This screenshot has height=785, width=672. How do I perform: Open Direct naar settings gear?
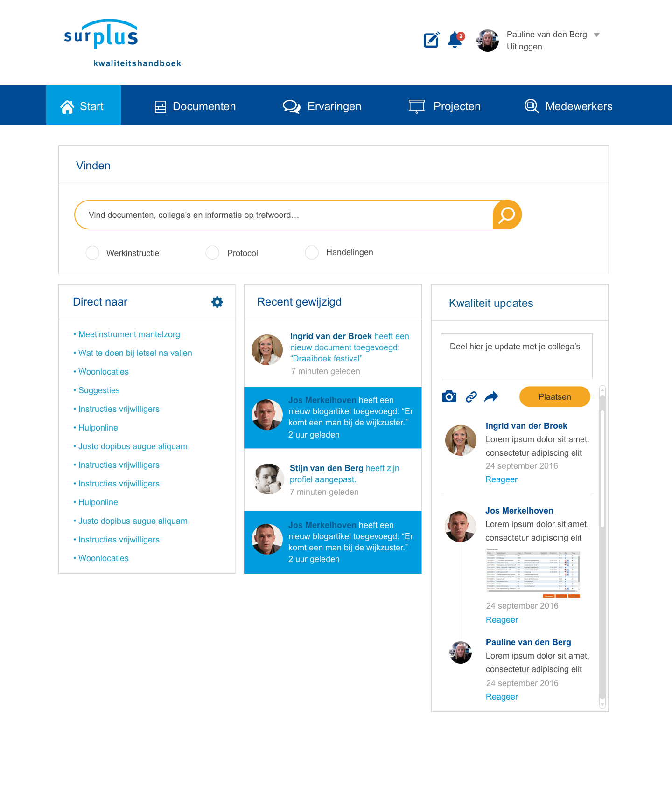point(217,302)
